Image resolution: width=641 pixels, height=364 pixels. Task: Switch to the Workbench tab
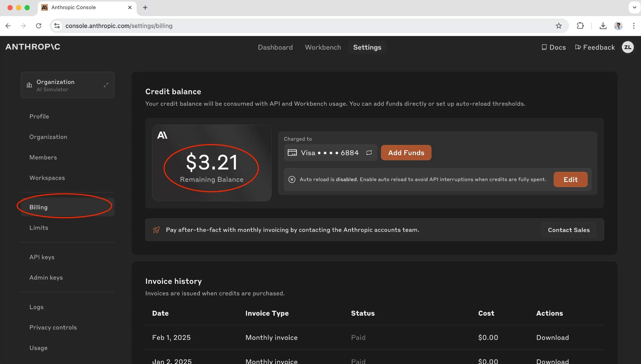point(323,47)
